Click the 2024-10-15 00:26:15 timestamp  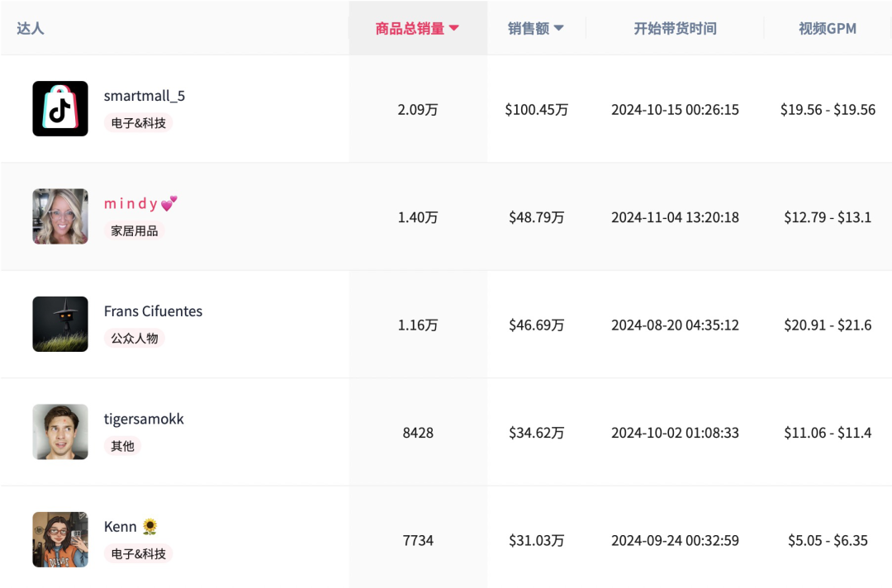coord(676,110)
